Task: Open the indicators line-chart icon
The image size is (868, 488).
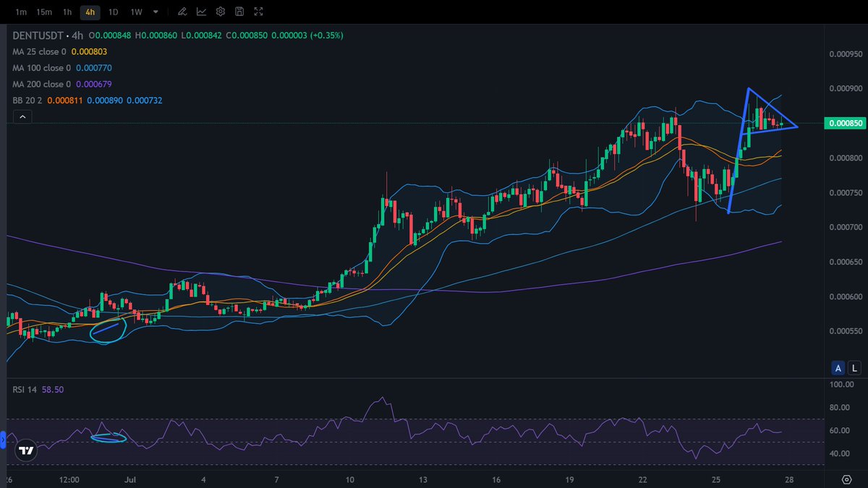Action: pos(201,12)
